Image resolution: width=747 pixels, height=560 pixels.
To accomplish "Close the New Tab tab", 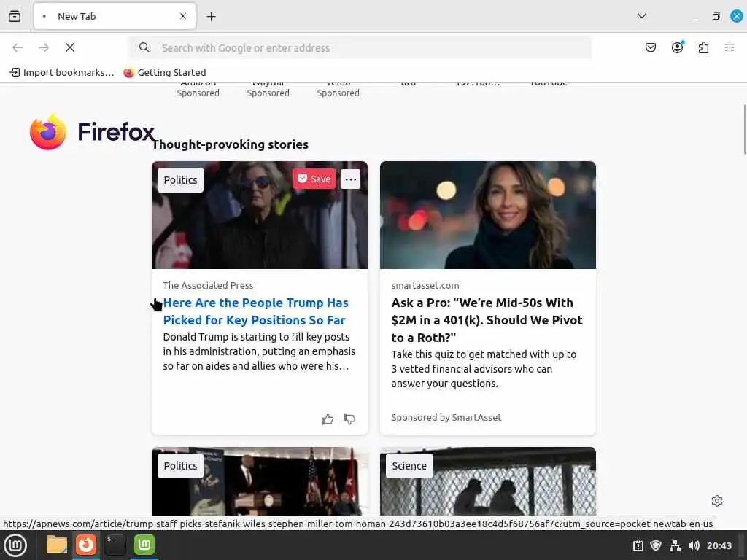I will [183, 16].
